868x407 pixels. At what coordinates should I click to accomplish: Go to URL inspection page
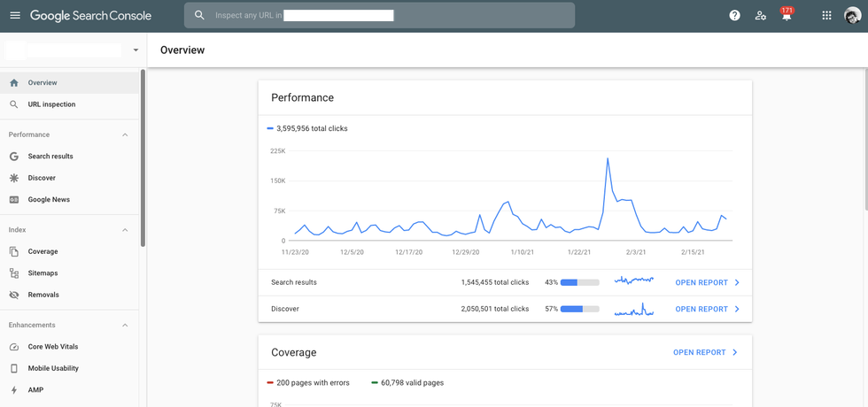pyautogui.click(x=51, y=104)
